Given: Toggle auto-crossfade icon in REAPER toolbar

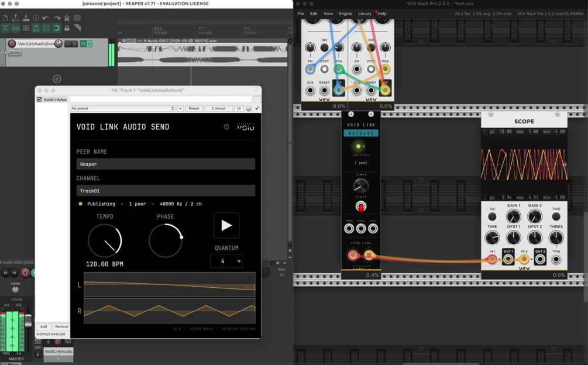Looking at the screenshot, I should 6,28.
